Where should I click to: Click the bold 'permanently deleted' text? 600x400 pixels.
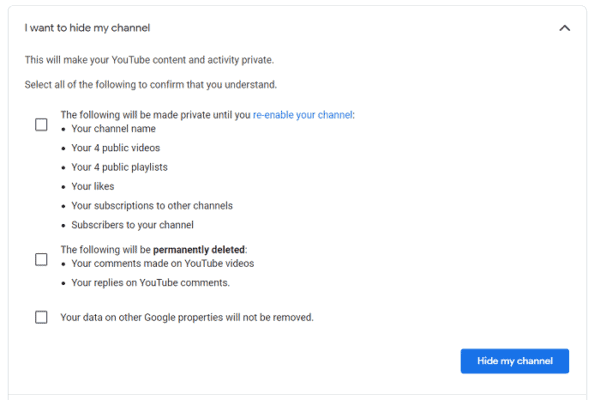click(199, 250)
